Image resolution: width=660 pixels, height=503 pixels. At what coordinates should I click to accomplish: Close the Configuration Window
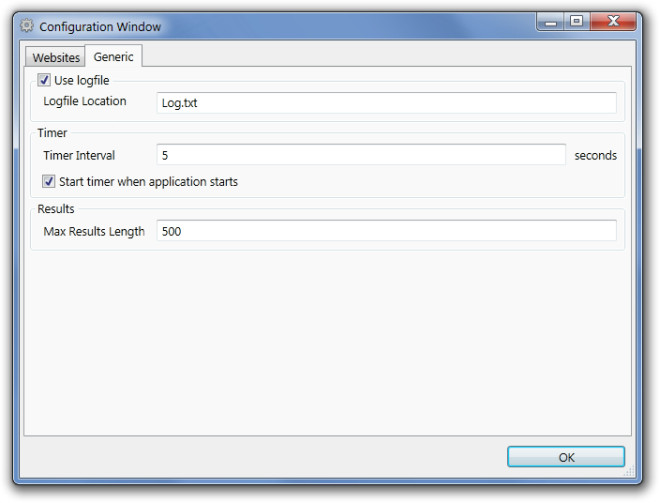(613, 21)
